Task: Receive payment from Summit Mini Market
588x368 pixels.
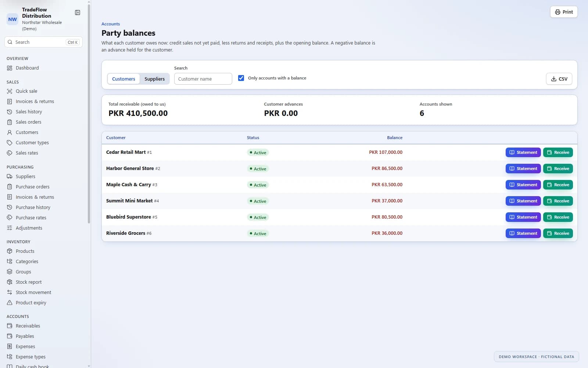Action: click(x=558, y=201)
